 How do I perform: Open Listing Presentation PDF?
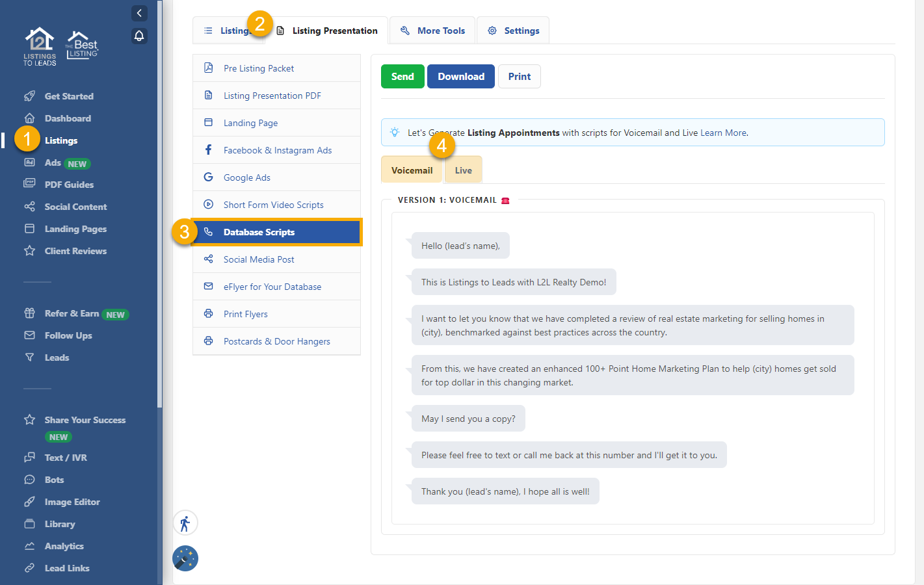pos(277,96)
